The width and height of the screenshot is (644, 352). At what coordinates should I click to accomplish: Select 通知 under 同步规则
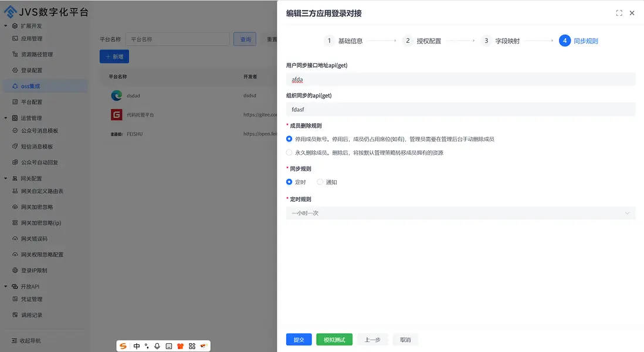[x=319, y=182]
